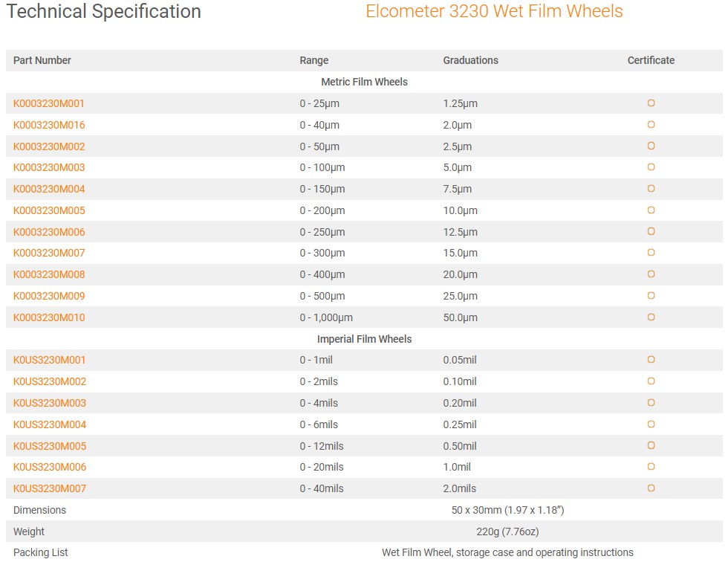
Task: Follow the K0003230M008 part link
Action: tap(49, 275)
